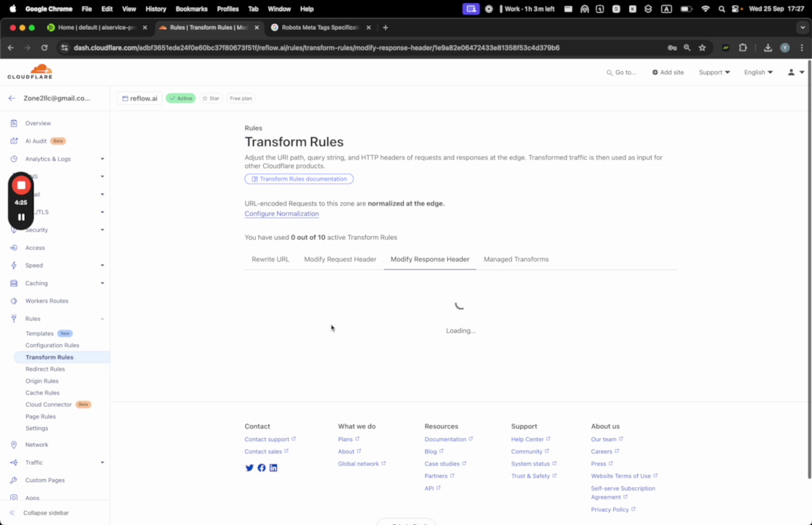This screenshot has height=525, width=812.
Task: Open the account user icon menu
Action: [791, 72]
